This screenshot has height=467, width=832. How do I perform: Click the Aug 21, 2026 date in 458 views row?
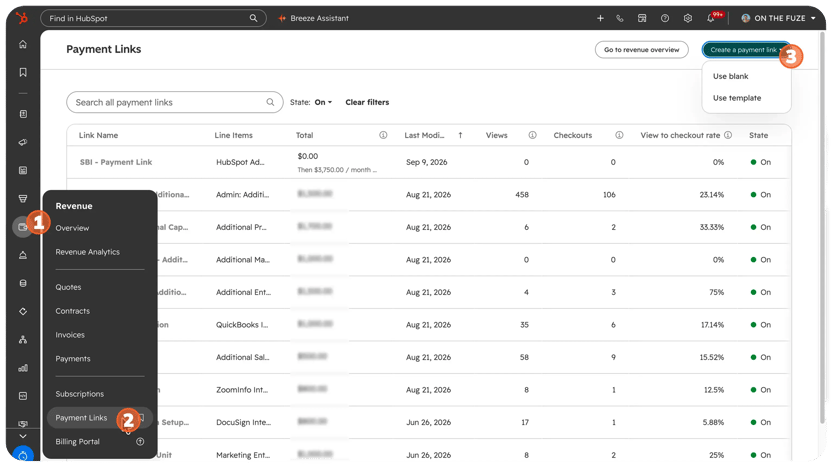coord(428,195)
